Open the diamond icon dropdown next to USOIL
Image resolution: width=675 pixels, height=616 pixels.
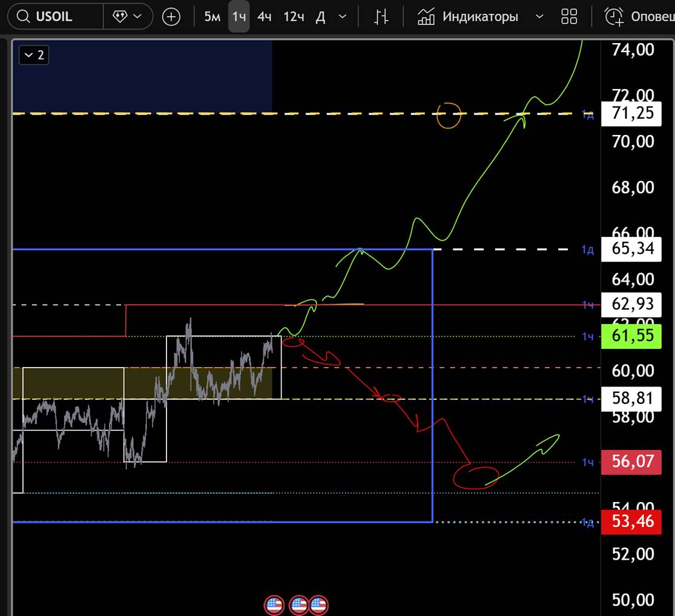point(128,16)
